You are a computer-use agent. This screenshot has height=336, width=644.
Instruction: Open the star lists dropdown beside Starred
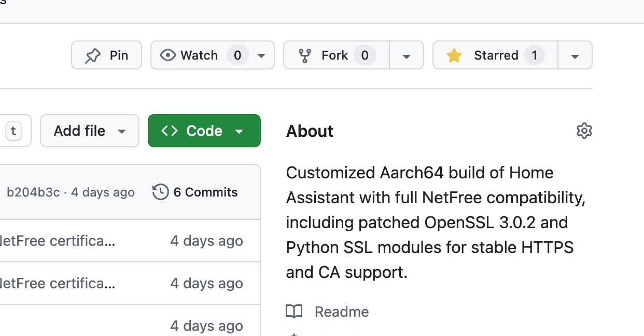coord(575,55)
